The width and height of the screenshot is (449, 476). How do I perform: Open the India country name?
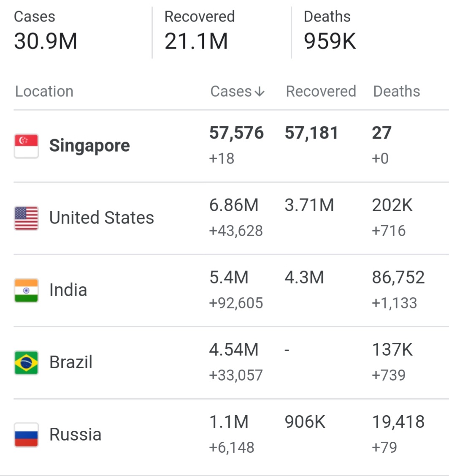(68, 290)
